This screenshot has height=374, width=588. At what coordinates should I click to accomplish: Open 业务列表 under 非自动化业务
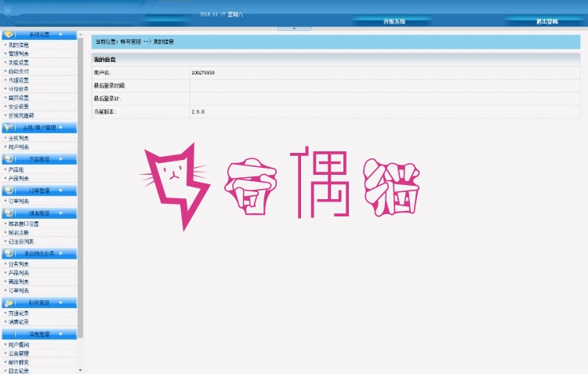click(x=19, y=264)
